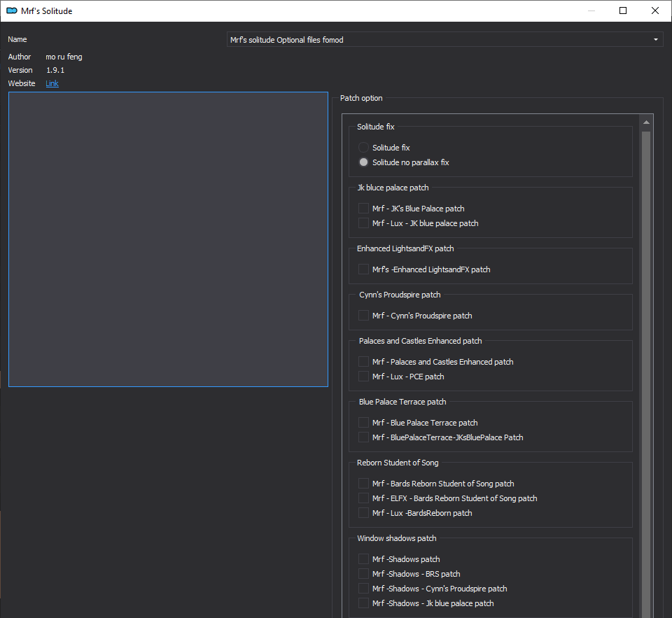The image size is (672, 618).
Task: Click the Reborn Student of Song group title
Action: (x=398, y=463)
